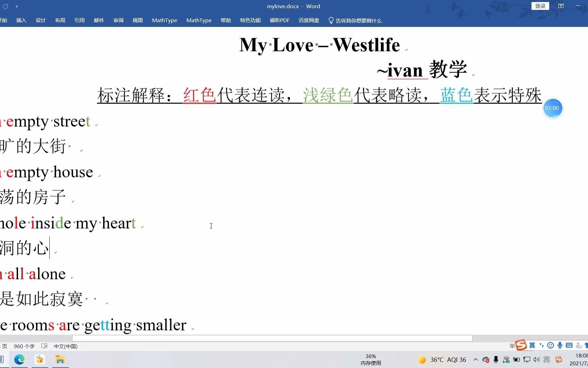Screen dimensions: 588x368
Task: Open Microsoft Edge from the taskbar
Action: point(19,359)
